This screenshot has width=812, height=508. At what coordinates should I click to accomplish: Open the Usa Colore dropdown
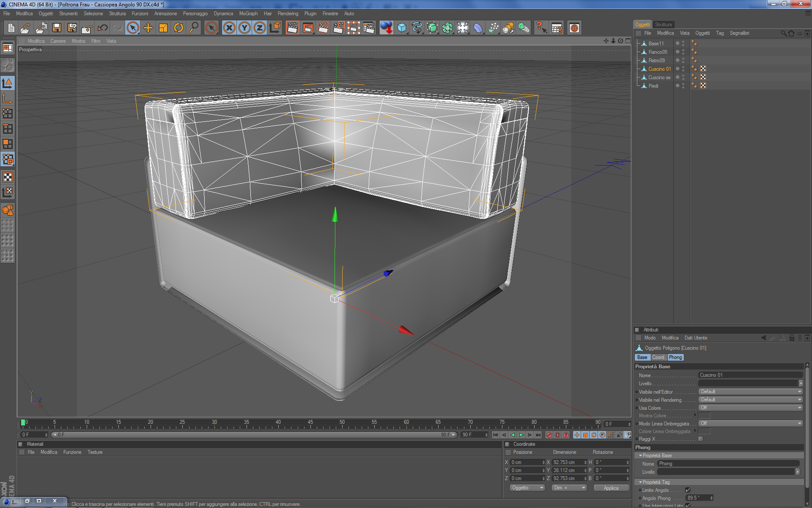tap(750, 408)
